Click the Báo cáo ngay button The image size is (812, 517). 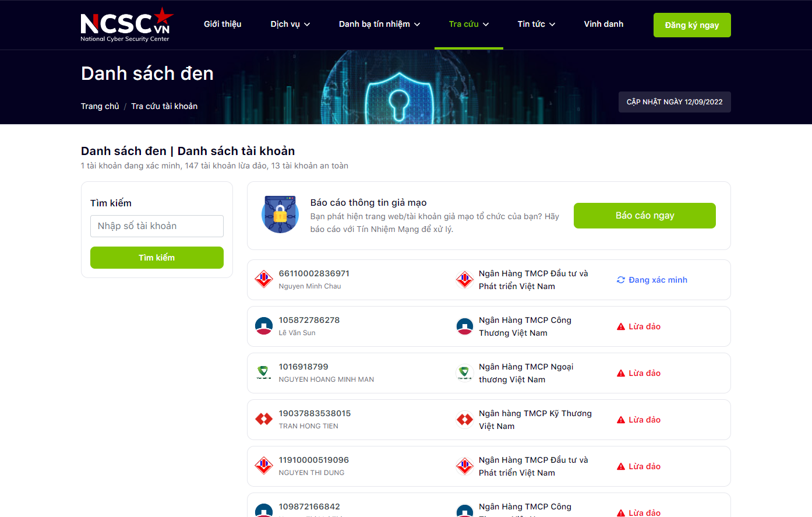[x=644, y=216]
